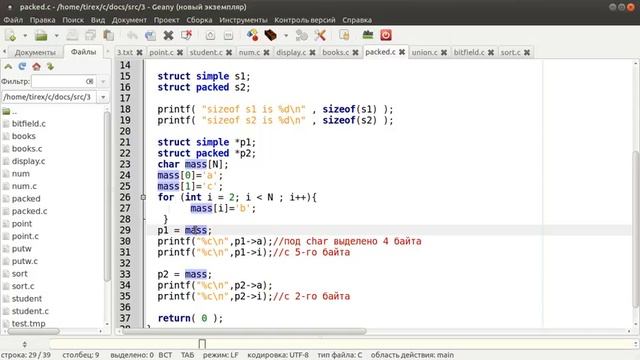Select bitfield.c in file browser
640x360 pixels.
[29, 124]
